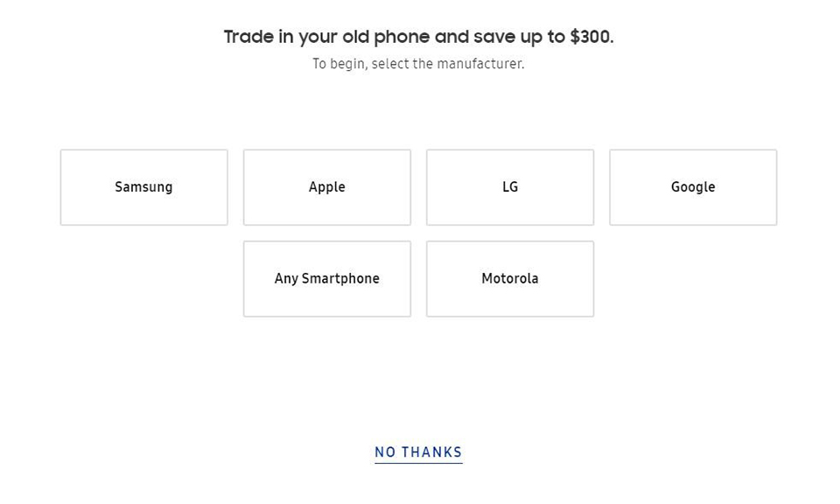
Task: Click the Motorola card in second row
Action: click(510, 279)
